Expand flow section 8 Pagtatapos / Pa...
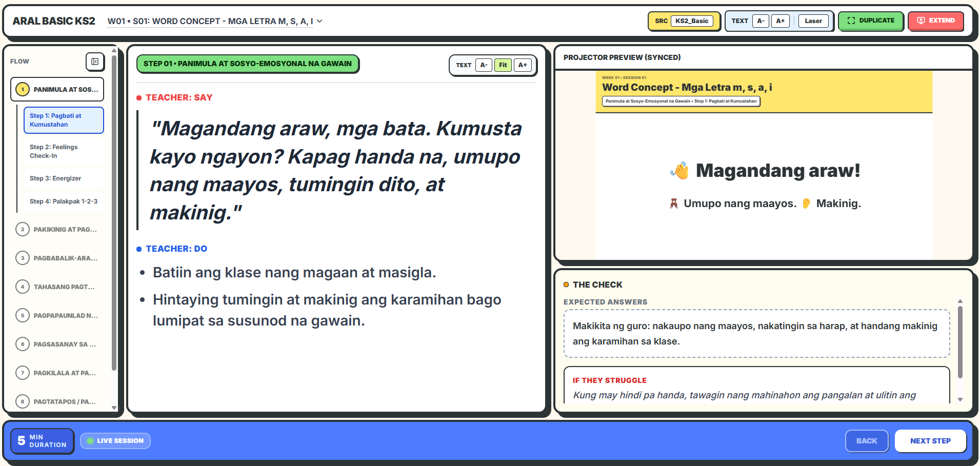The height and width of the screenshot is (466, 980). [57, 401]
